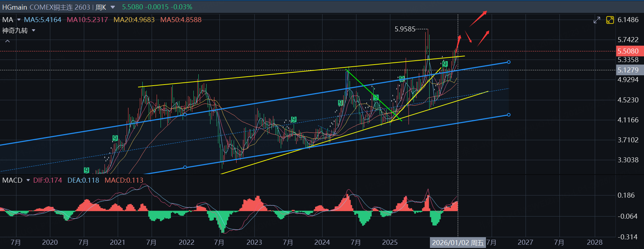644x249 pixels.
Task: Click the DEA:0.118 legend value
Action: 83,180
